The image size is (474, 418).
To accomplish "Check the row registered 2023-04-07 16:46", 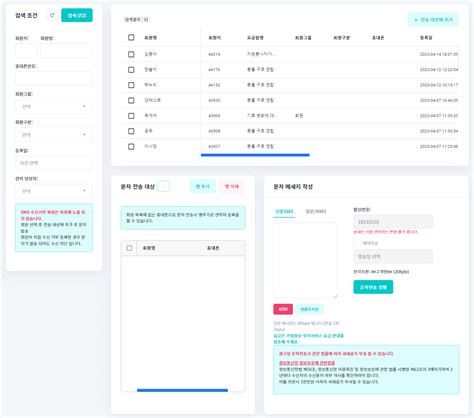I will (x=131, y=100).
